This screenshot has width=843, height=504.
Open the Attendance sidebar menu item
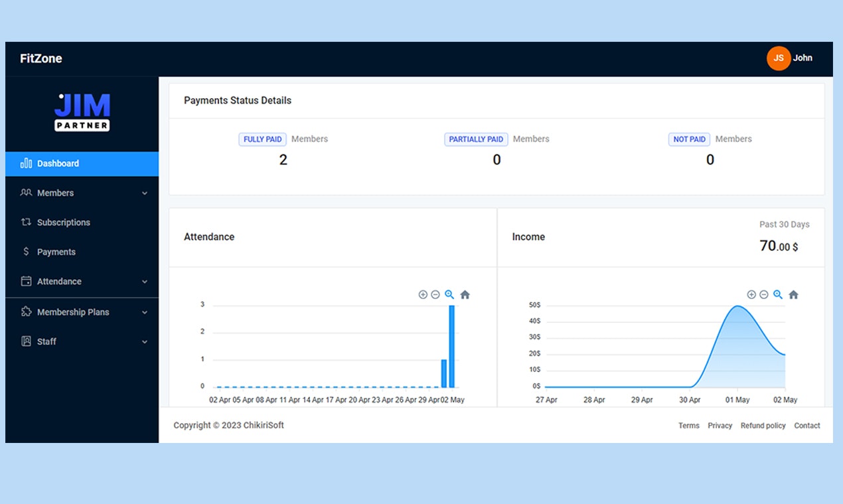point(82,281)
